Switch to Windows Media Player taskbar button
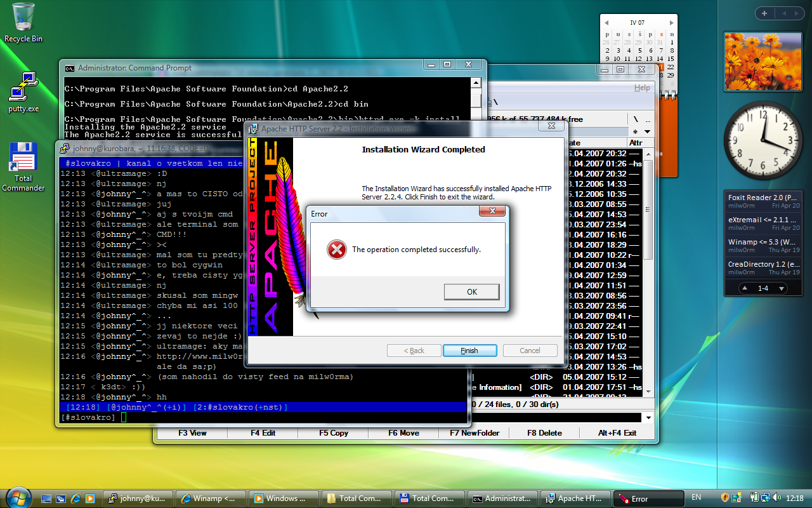Viewport: 812px width, 508px height. point(284,498)
